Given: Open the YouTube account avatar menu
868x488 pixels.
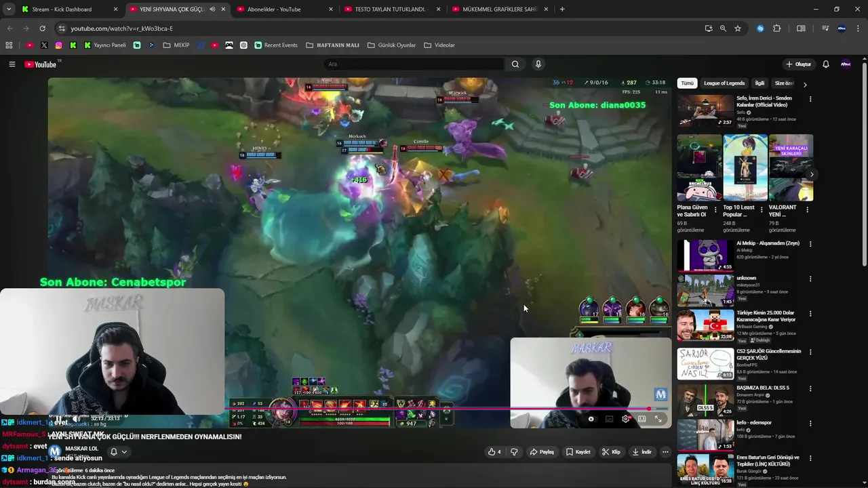Looking at the screenshot, I should point(846,64).
